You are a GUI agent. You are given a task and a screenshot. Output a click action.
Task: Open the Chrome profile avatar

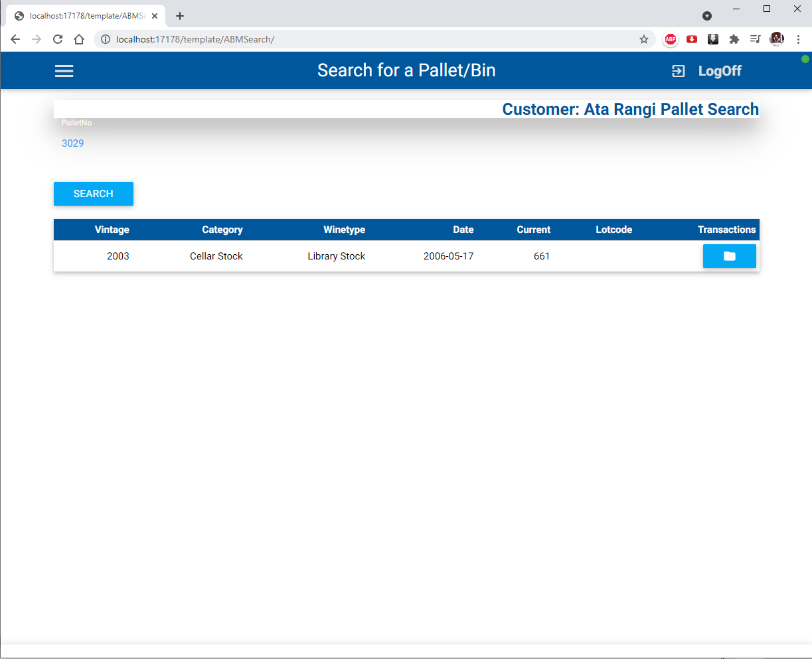tap(777, 39)
